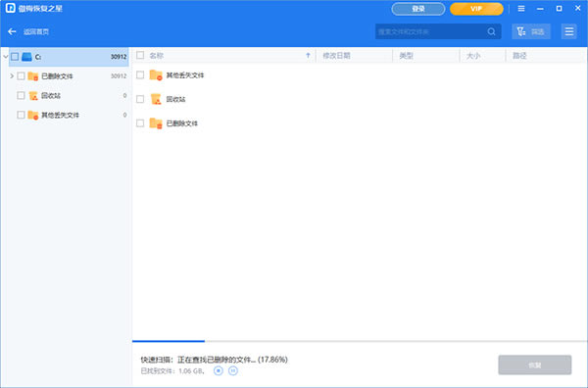
Task: Collapse the C: drive tree node
Action: click(x=6, y=57)
